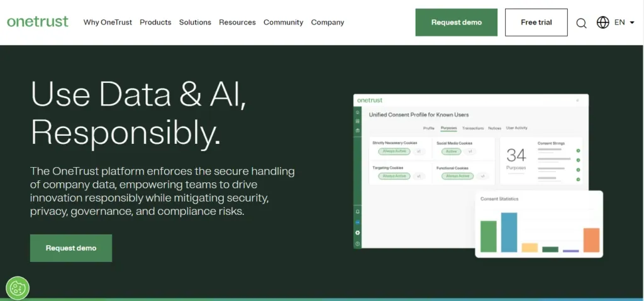Click the blue bar in Consent Statistics
Viewport: 644px width, 301px height.
pyautogui.click(x=509, y=233)
